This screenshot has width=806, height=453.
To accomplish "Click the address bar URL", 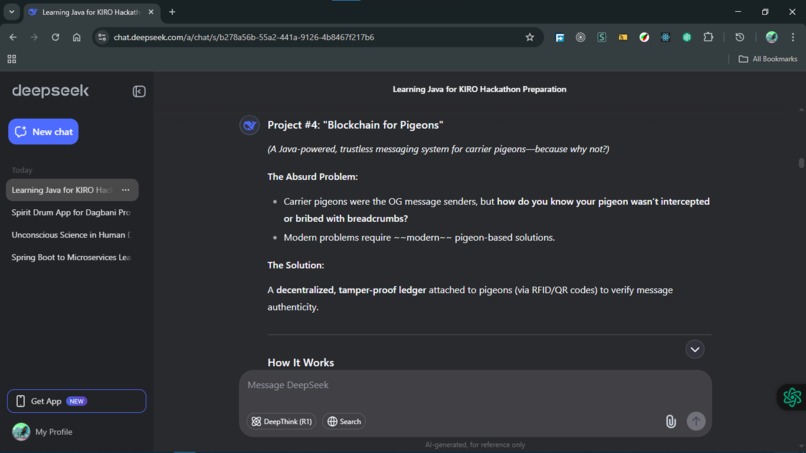I will point(244,37).
